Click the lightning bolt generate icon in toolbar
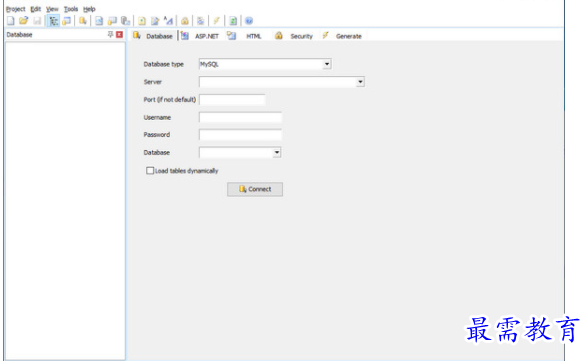The width and height of the screenshot is (588, 361). click(x=216, y=21)
